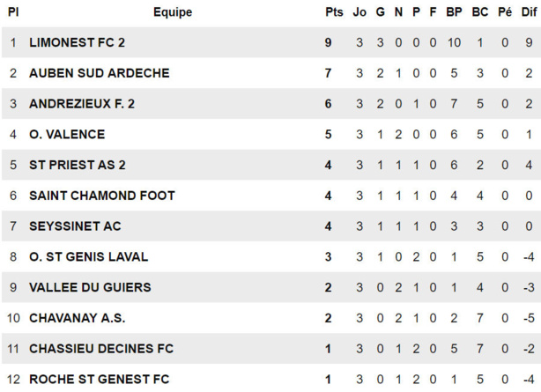Click the Equipe column header

(172, 12)
